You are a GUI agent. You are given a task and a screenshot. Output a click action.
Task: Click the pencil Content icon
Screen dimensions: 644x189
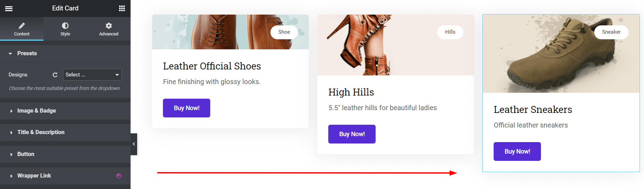pos(22,26)
